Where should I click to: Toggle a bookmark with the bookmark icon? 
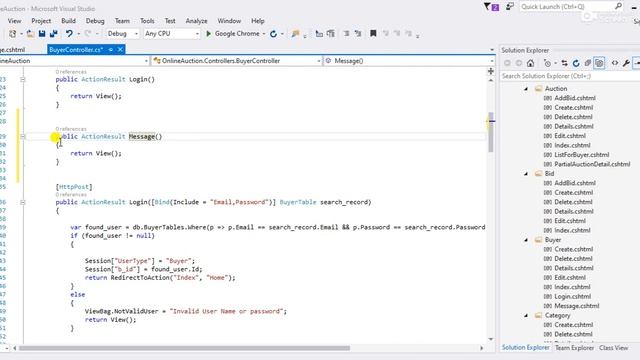point(373,33)
